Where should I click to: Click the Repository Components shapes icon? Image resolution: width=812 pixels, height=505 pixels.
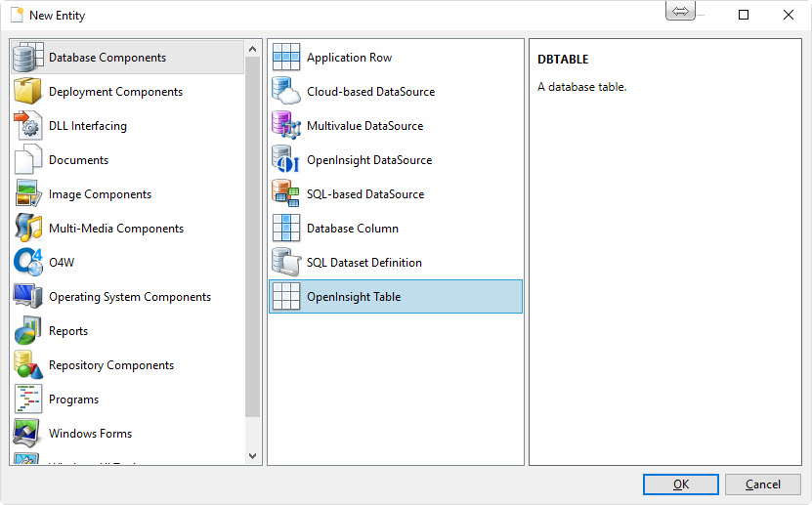[28, 364]
